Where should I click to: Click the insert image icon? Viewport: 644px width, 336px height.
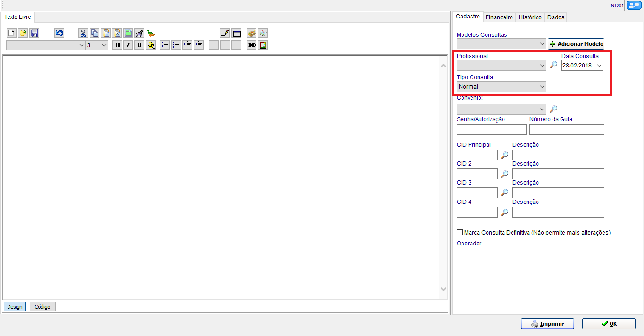tap(263, 45)
